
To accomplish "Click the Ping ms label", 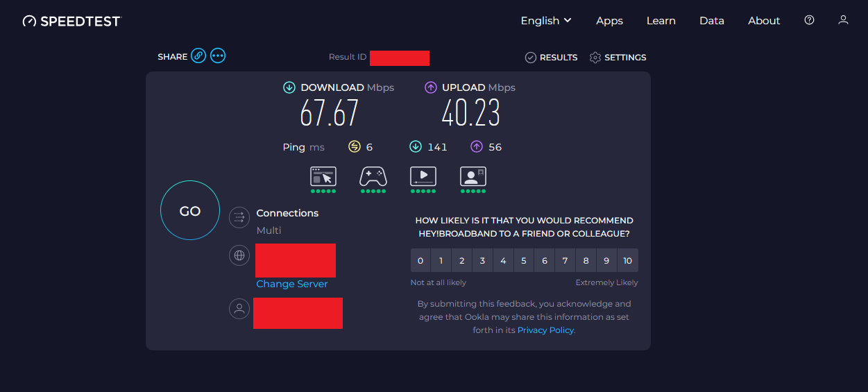I will tap(304, 147).
